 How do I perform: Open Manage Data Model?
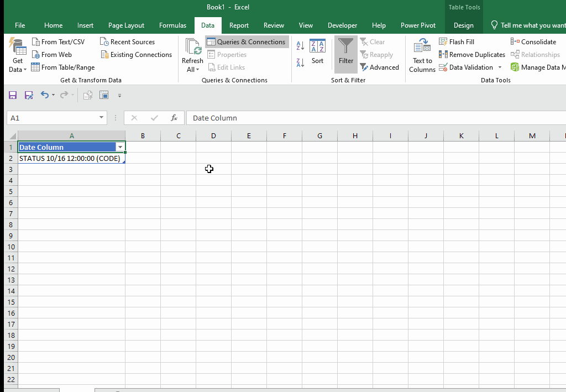coord(538,67)
